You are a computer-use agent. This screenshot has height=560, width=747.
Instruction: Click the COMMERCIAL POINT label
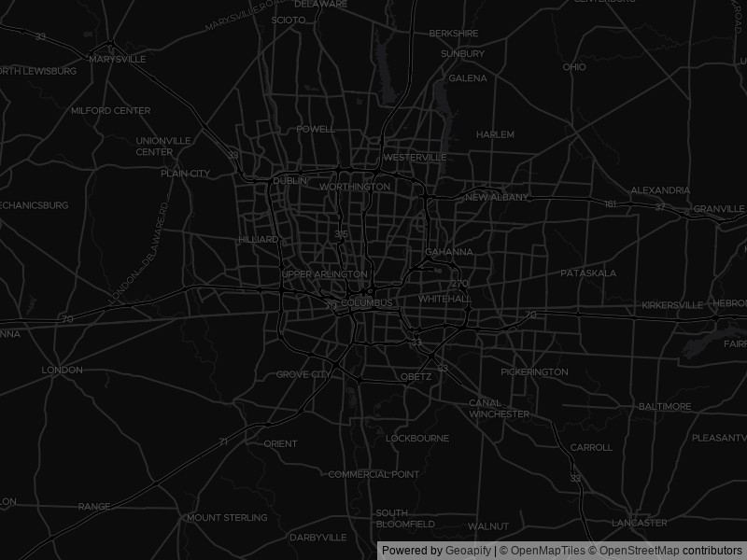pos(373,474)
